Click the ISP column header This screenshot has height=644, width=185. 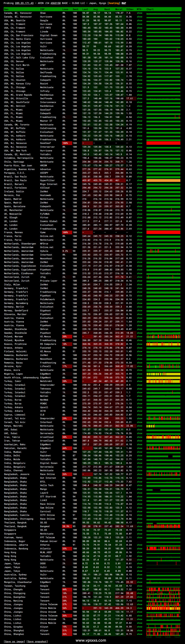[x=42, y=9]
